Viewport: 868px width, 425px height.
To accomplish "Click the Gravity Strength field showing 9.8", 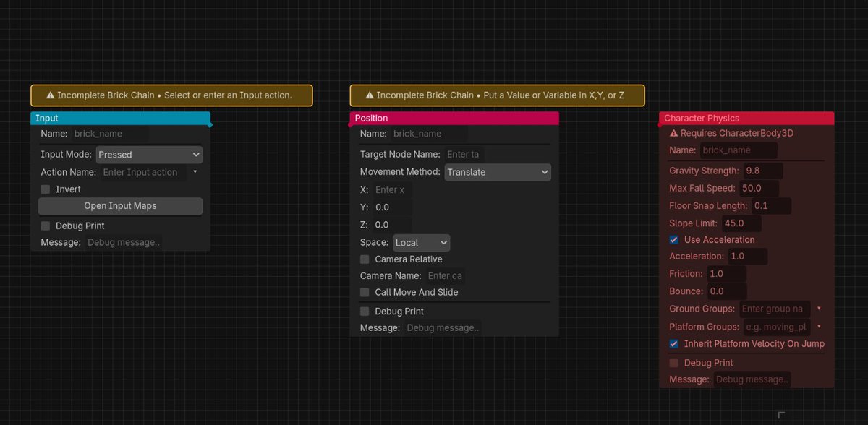I will tap(762, 171).
